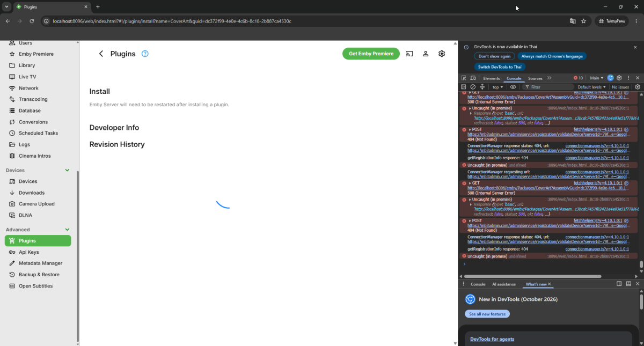Click into the console Filter field

pos(548,87)
